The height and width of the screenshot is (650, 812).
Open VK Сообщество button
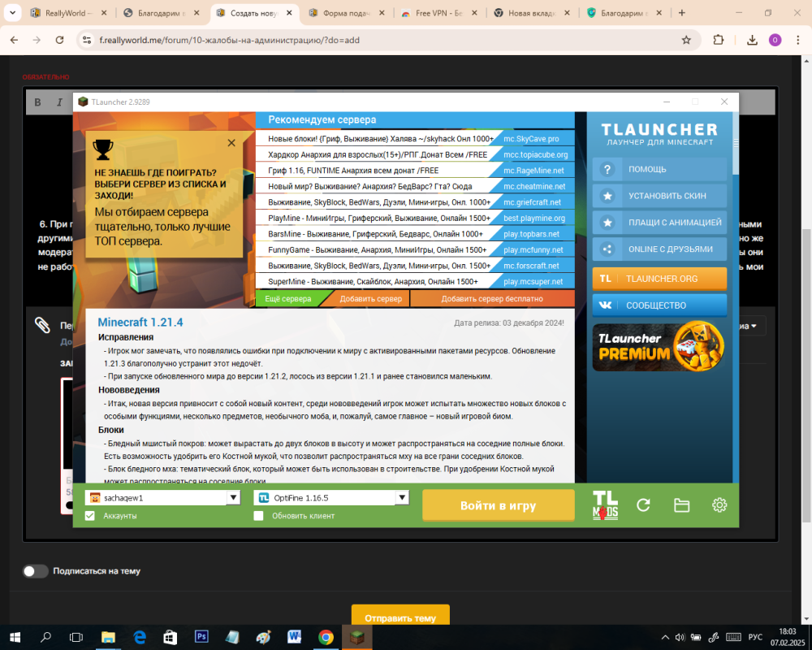coord(659,305)
